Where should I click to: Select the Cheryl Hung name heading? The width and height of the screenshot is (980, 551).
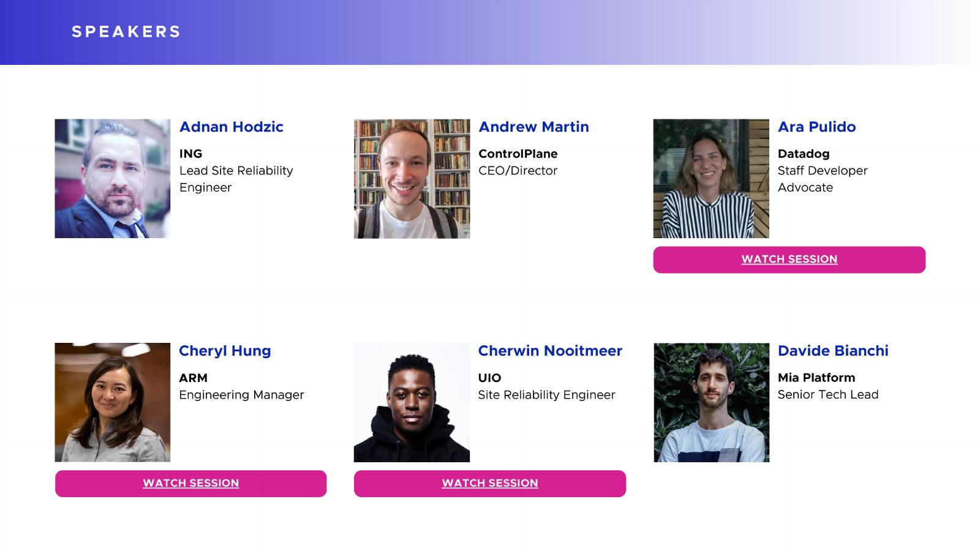click(225, 351)
